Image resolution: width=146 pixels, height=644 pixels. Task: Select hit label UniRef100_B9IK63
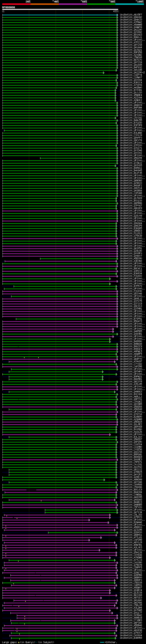pyautogui.click(x=131, y=35)
